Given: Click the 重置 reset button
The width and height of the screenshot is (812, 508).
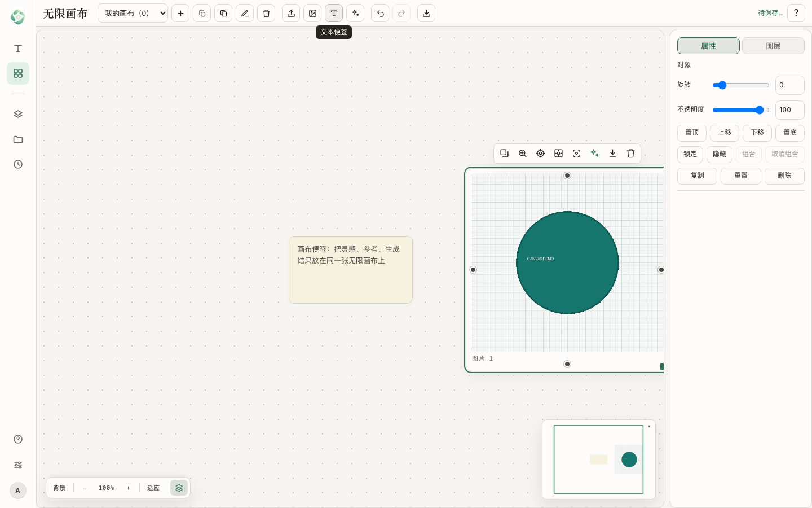Looking at the screenshot, I should (x=741, y=176).
